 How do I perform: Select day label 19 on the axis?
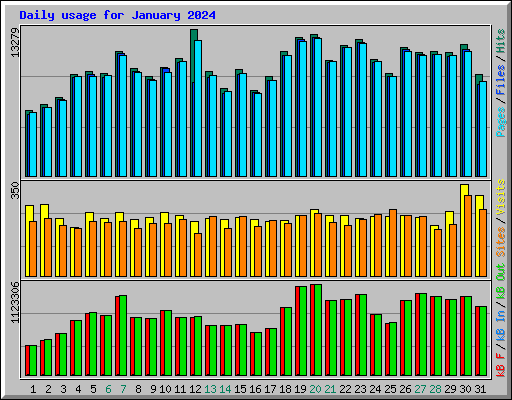300,389
